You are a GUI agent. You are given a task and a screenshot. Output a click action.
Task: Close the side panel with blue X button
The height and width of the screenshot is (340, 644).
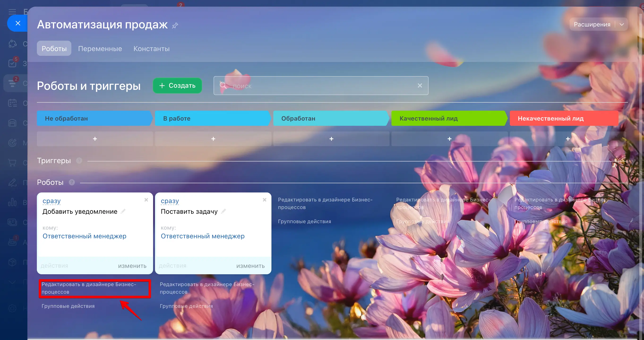pyautogui.click(x=18, y=23)
